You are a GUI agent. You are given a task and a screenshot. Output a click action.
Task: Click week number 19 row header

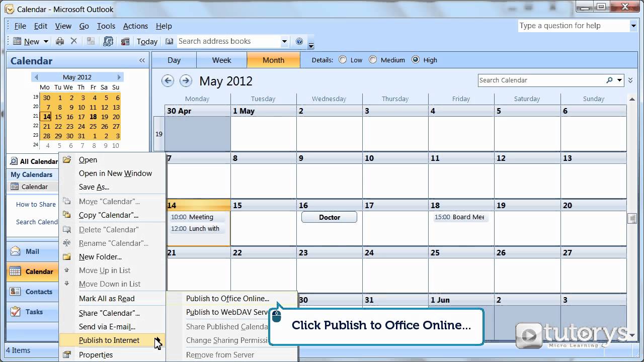pyautogui.click(x=159, y=134)
